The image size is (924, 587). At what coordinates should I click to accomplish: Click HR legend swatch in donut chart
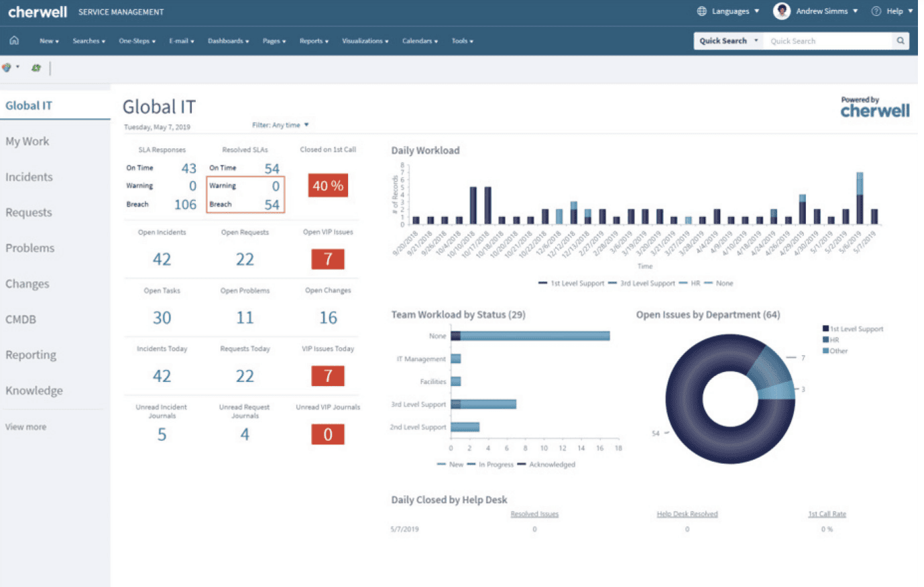coord(825,340)
